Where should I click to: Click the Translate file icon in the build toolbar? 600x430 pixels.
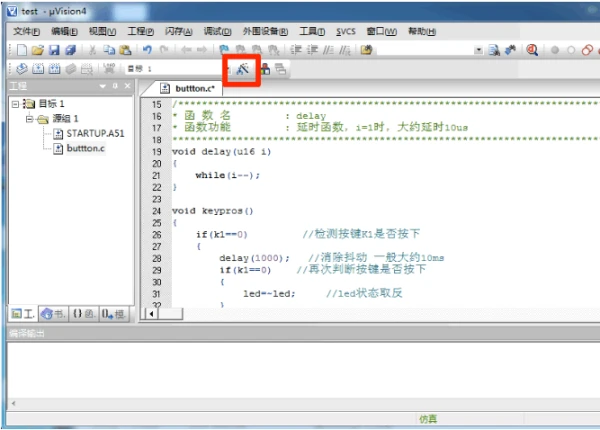(21, 69)
